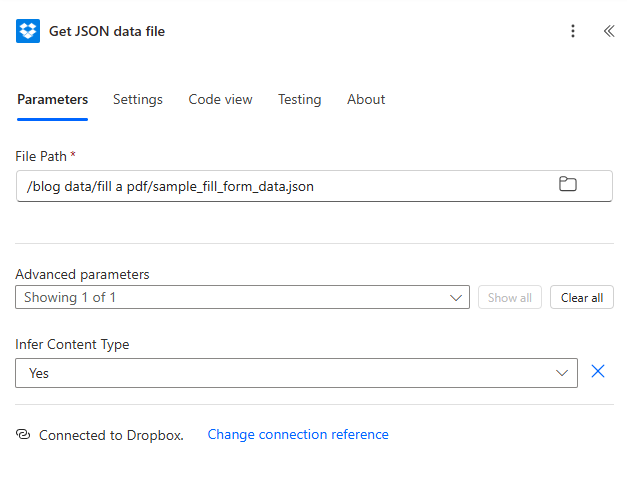
Task: Remove the Infer Content Type parameter
Action: click(598, 372)
